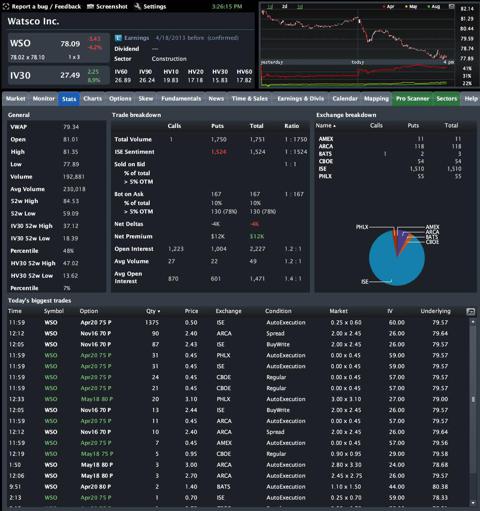Click the Earnings link text

(137, 38)
